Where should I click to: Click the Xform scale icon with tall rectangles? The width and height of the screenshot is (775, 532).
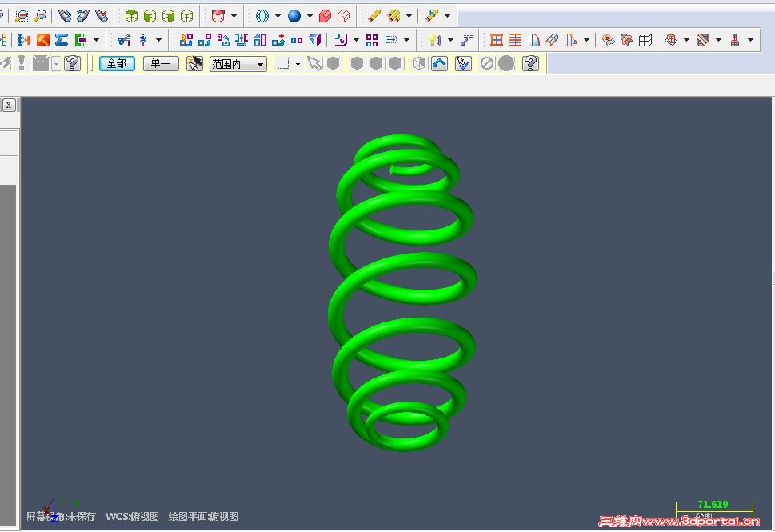(260, 40)
